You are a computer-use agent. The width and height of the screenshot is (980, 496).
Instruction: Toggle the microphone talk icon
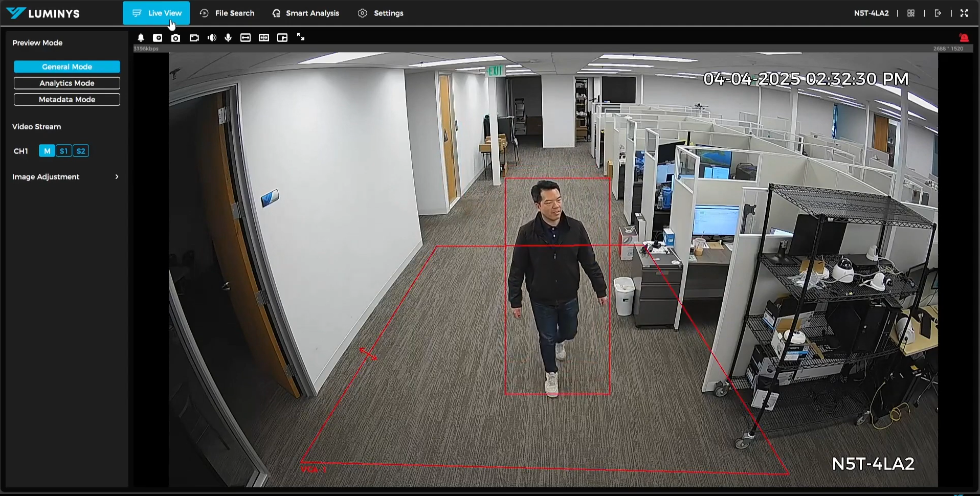tap(228, 38)
